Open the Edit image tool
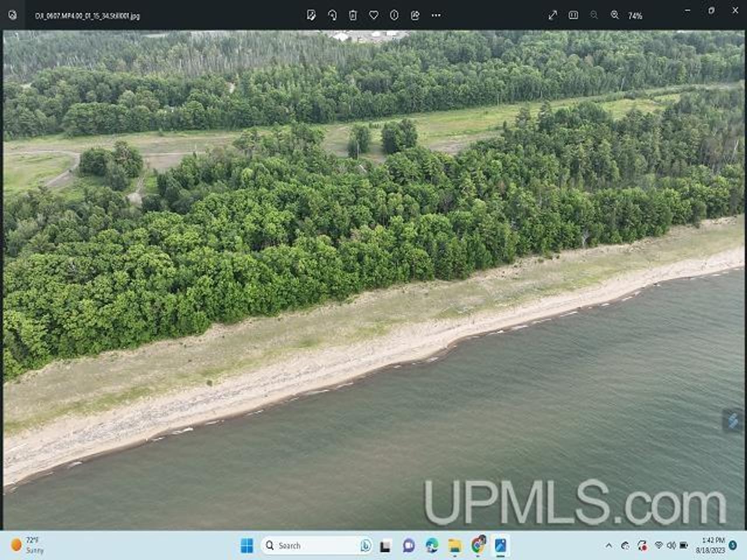 [x=311, y=15]
